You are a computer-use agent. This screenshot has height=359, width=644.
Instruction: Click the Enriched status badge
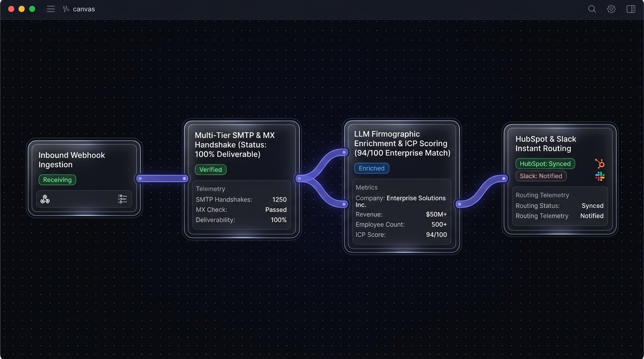coord(372,168)
